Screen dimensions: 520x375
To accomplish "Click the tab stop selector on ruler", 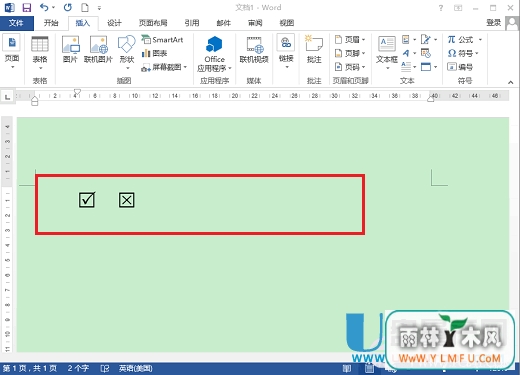I will coord(7,97).
